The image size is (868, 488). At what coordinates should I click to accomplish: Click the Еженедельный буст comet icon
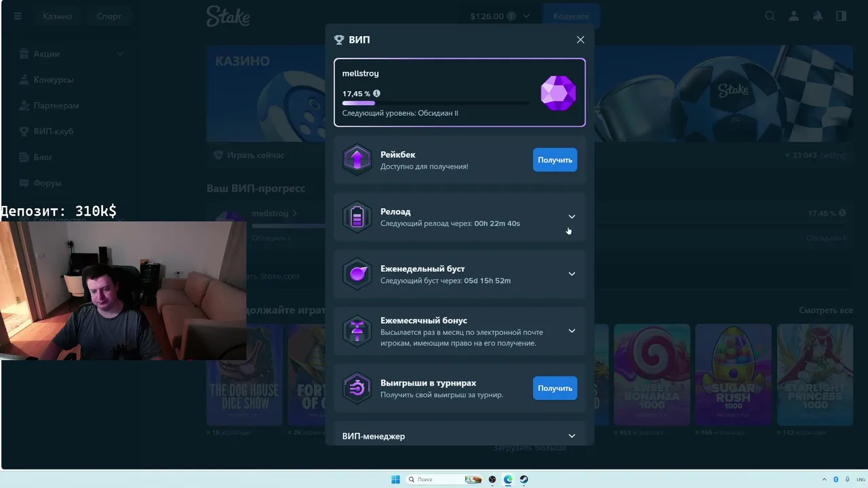coord(357,274)
